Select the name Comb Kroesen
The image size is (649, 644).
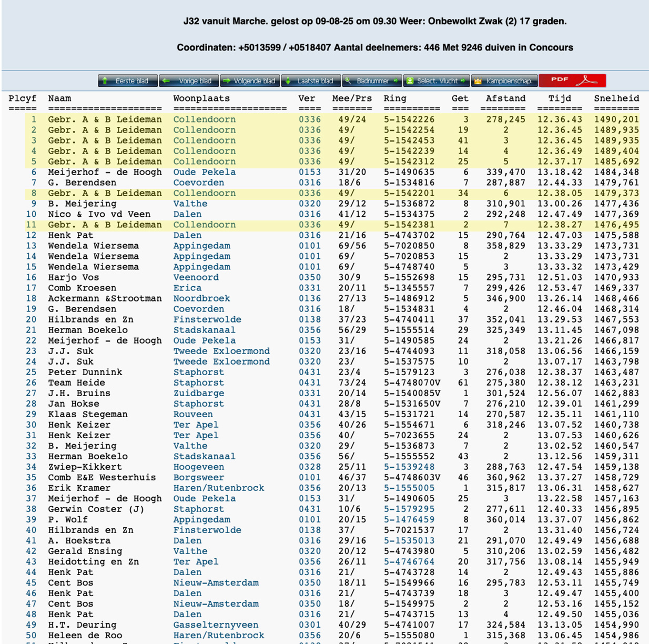(x=82, y=288)
